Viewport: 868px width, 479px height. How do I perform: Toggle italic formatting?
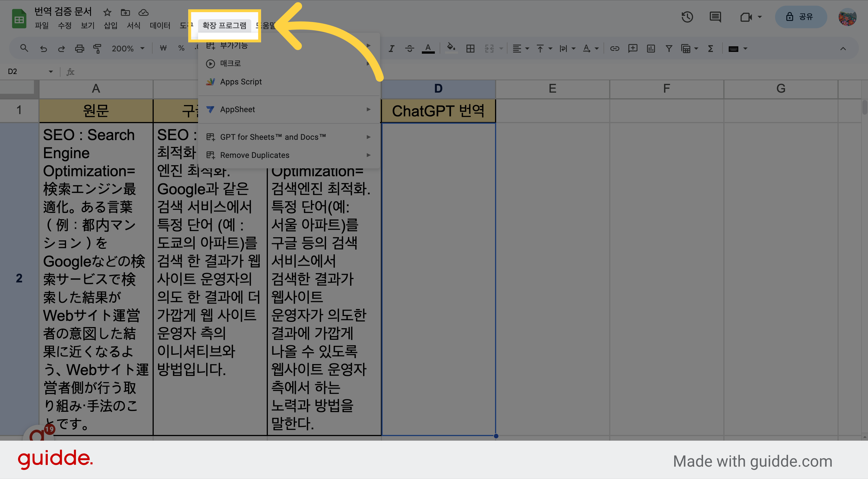click(391, 49)
